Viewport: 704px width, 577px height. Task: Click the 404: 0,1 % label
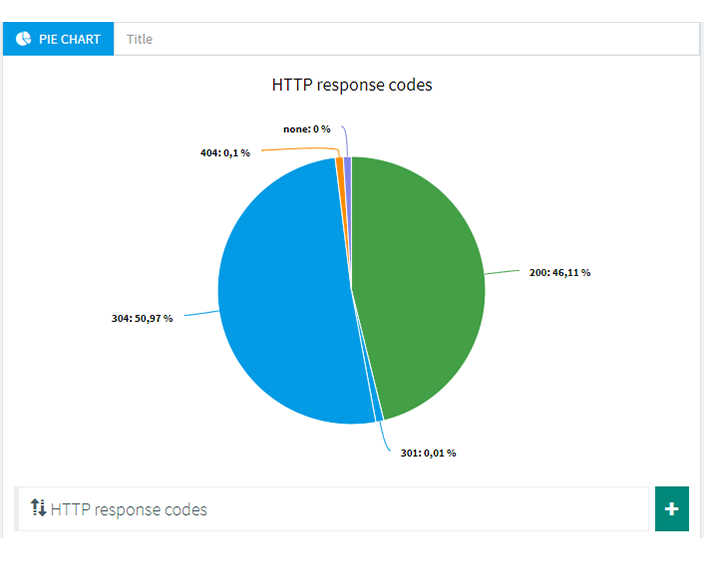coord(225,153)
